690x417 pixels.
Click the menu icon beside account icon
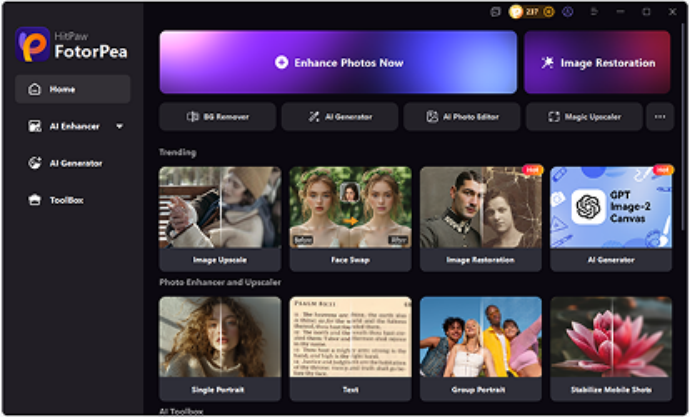[594, 12]
